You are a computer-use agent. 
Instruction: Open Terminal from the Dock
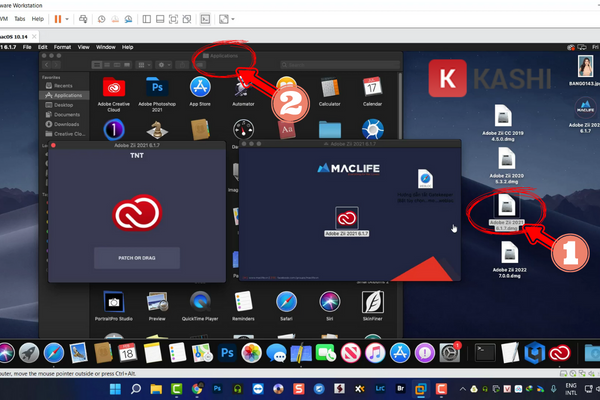(x=485, y=353)
